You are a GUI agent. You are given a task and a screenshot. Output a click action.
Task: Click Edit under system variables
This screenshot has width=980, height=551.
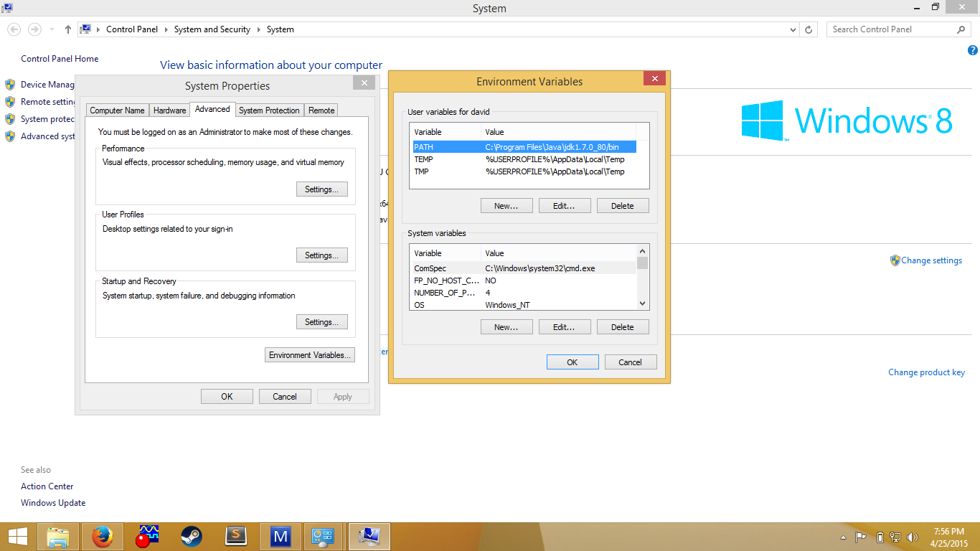click(x=565, y=327)
